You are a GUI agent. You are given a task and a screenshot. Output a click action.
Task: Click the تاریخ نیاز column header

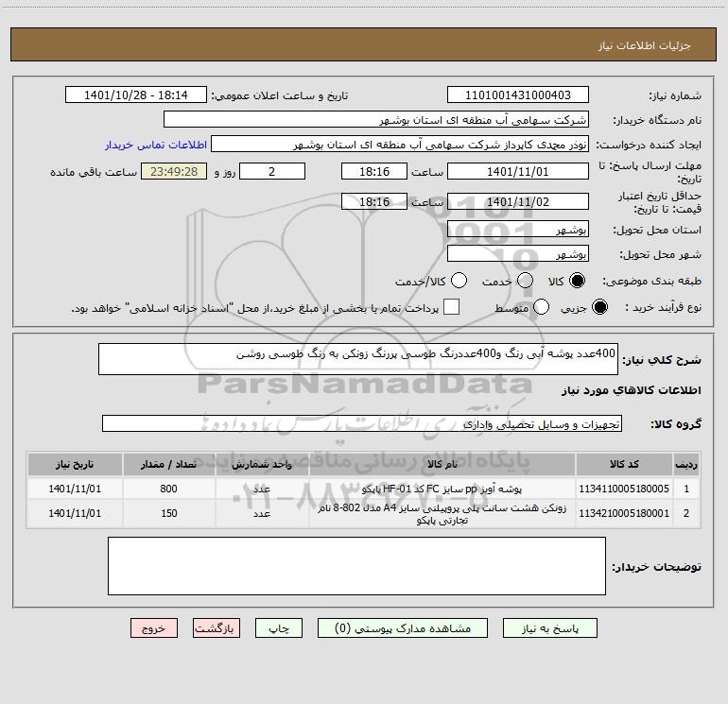pyautogui.click(x=75, y=464)
